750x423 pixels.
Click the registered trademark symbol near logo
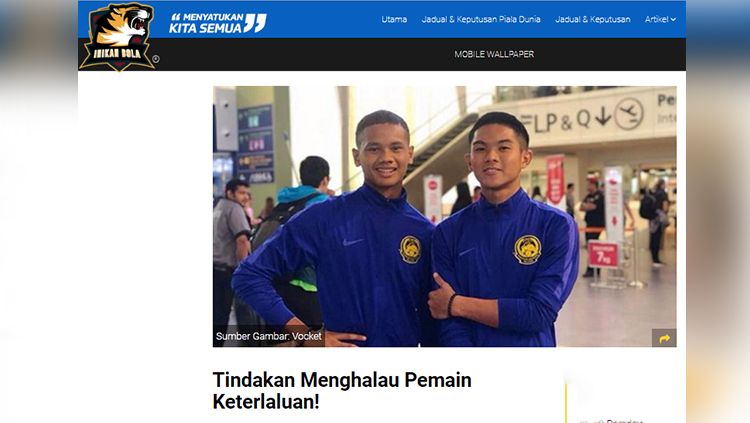click(155, 59)
